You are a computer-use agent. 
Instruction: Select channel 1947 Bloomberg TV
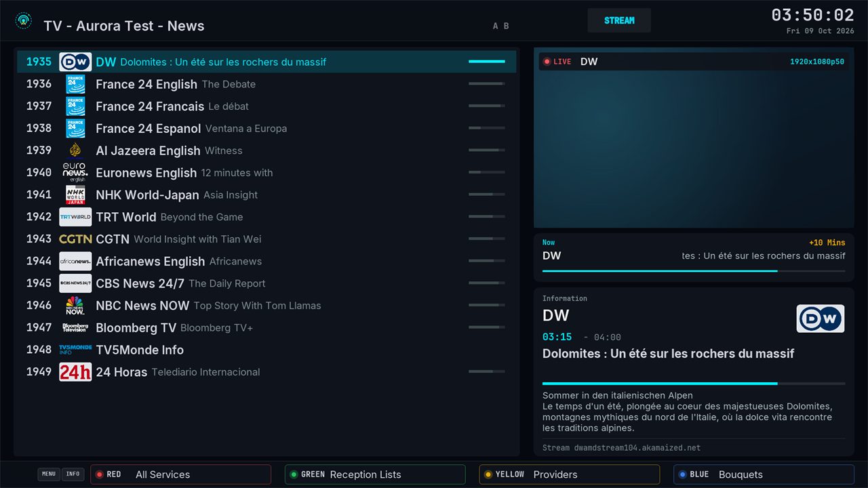coord(267,327)
